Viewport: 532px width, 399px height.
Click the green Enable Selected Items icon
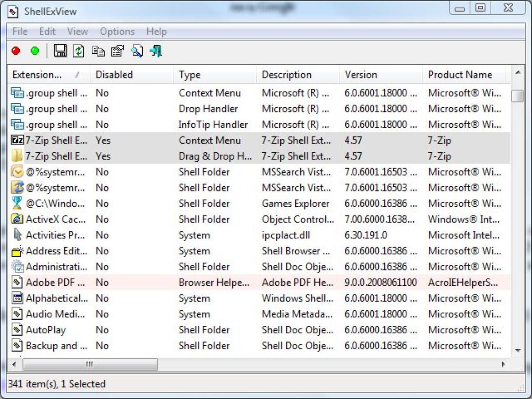click(x=35, y=51)
